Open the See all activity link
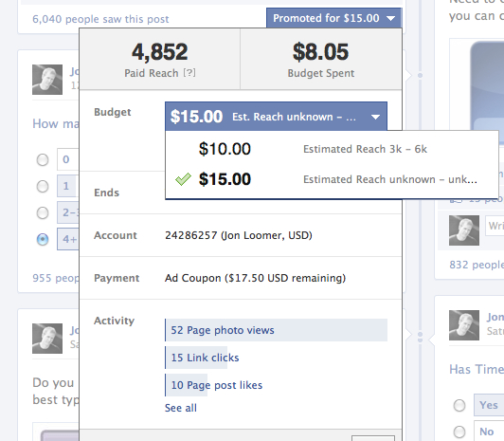This screenshot has height=441, width=504. [181, 408]
